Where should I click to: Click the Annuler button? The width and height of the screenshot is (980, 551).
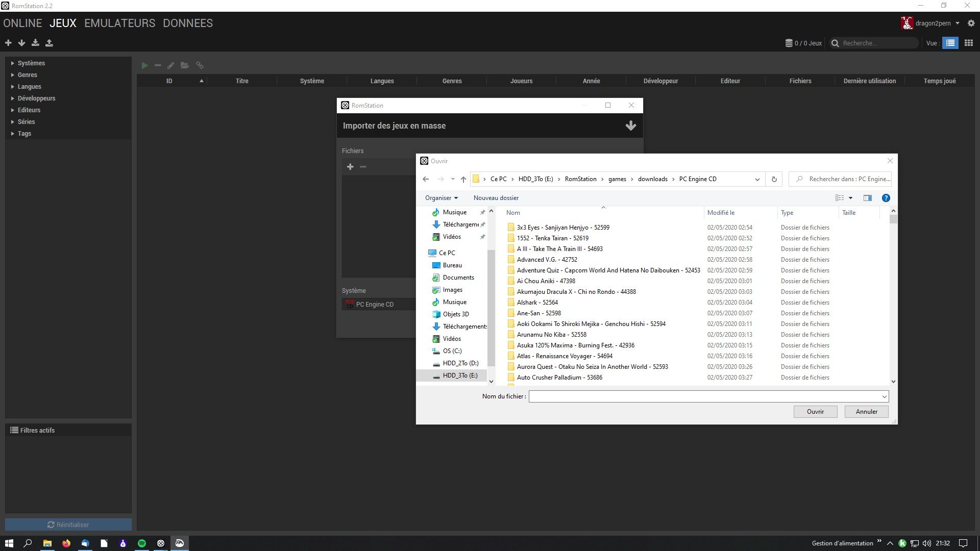866,412
